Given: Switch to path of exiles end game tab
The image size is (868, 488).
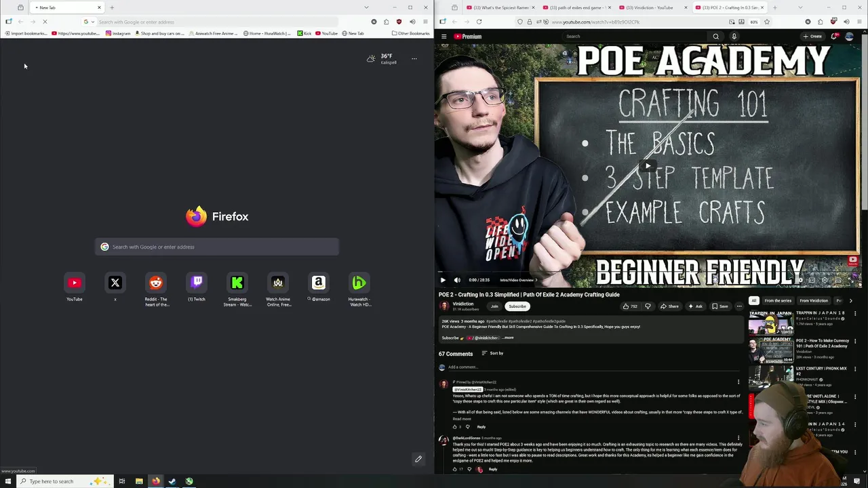Looking at the screenshot, I should [x=576, y=7].
